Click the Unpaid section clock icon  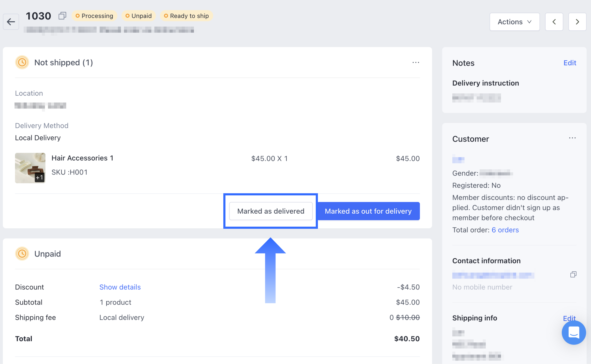coord(22,253)
